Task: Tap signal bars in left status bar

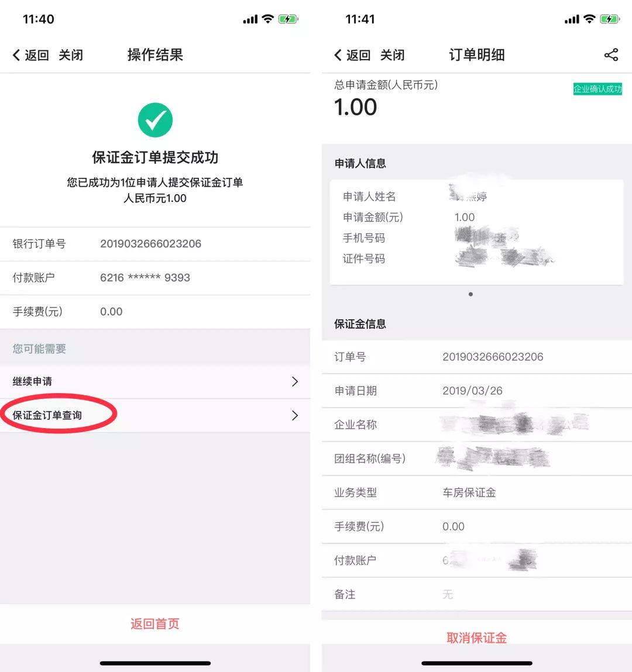Action: [250, 19]
